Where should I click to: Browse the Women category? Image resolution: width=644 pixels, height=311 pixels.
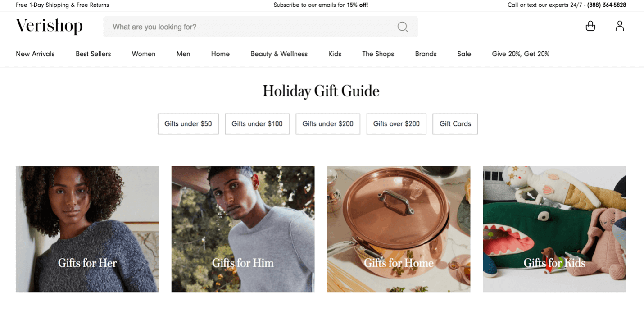coord(143,54)
